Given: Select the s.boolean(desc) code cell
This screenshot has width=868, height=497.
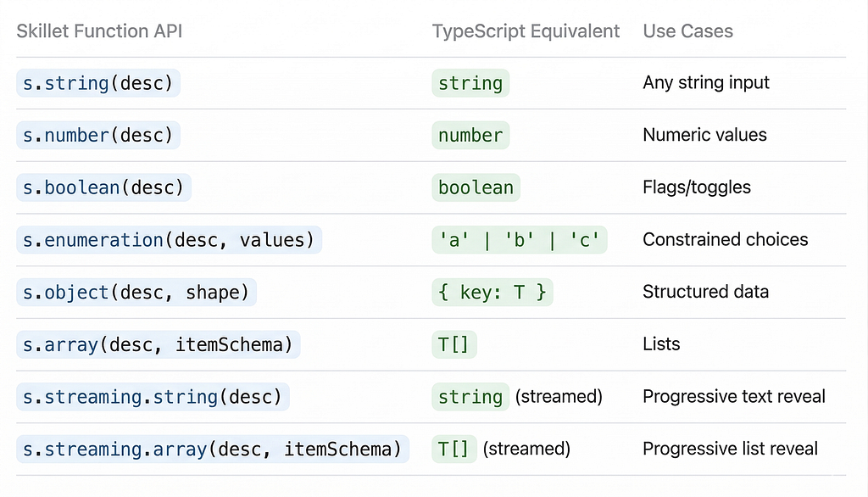Looking at the screenshot, I should (103, 187).
